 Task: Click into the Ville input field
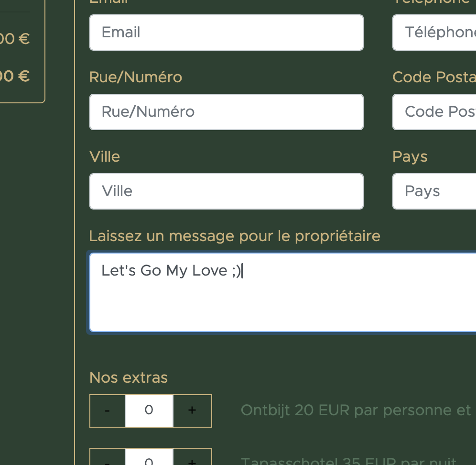(x=226, y=191)
